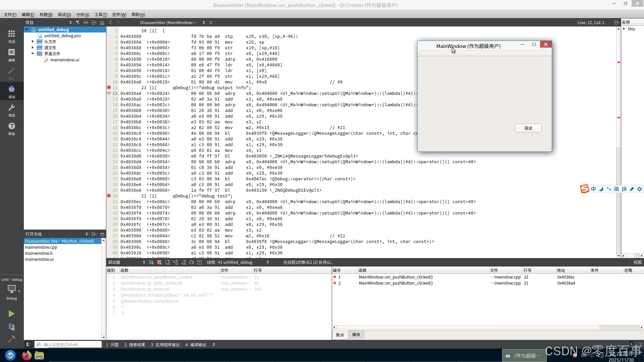Toggle breakpoint at disassembler line 11
The image size is (644, 362).
(109, 87)
